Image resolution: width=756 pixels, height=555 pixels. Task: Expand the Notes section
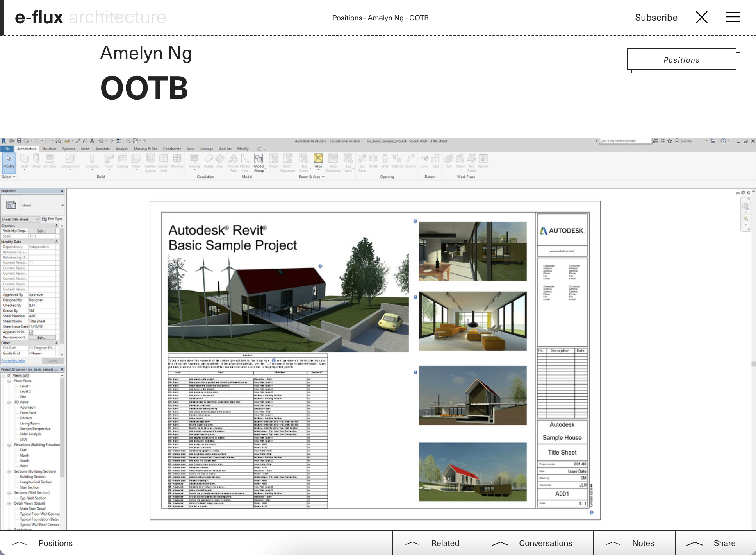pyautogui.click(x=634, y=543)
